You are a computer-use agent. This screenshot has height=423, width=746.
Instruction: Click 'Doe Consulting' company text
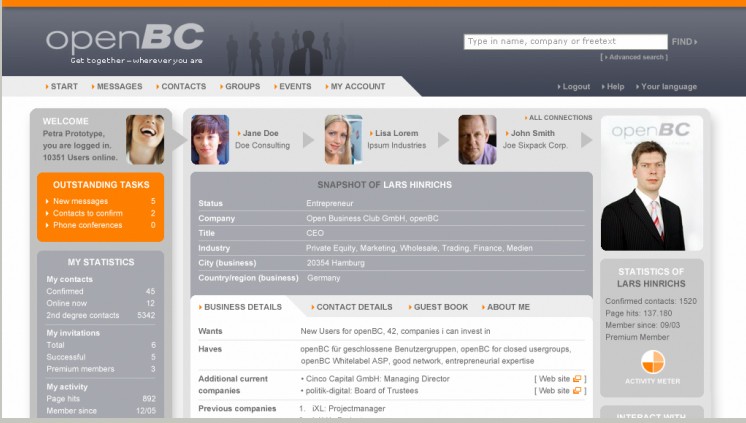click(262, 145)
